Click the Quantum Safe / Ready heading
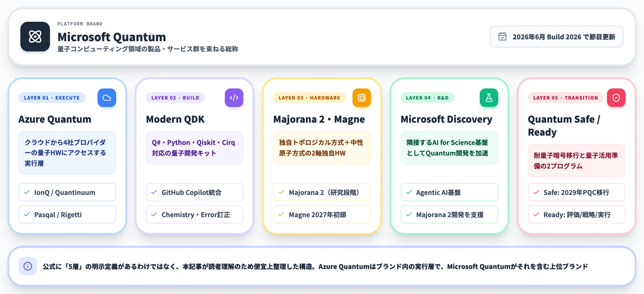This screenshot has width=644, height=294. tap(564, 126)
